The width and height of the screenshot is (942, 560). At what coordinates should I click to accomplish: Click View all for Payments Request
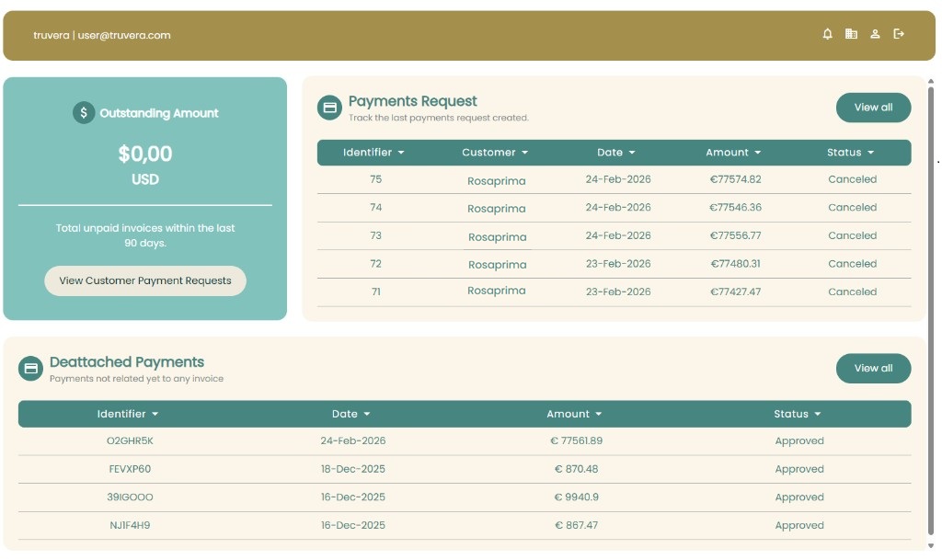tap(872, 107)
